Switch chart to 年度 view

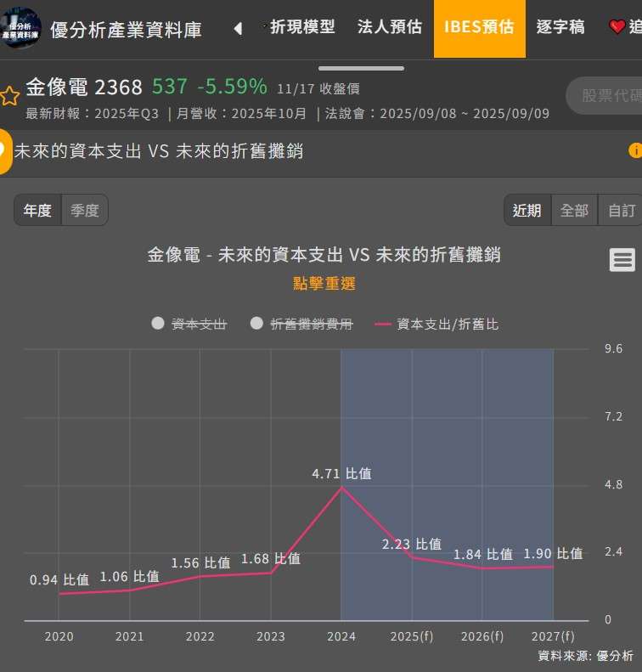(x=37, y=210)
